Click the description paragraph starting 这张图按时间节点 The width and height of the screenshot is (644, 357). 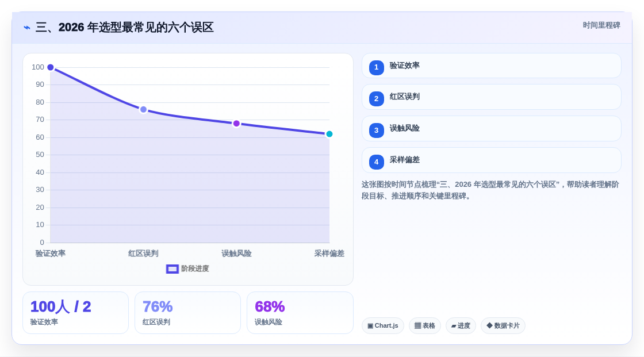point(490,190)
